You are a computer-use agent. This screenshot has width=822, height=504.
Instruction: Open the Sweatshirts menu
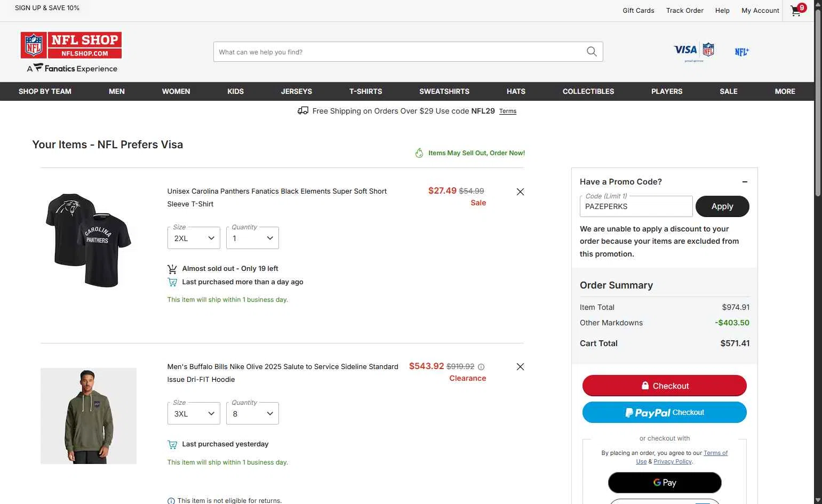[444, 91]
